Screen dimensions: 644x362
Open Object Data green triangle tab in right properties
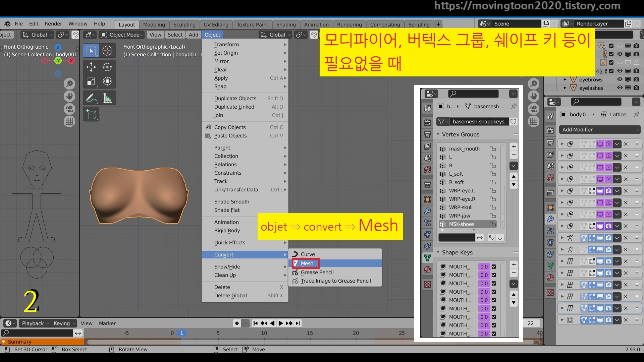[550, 266]
